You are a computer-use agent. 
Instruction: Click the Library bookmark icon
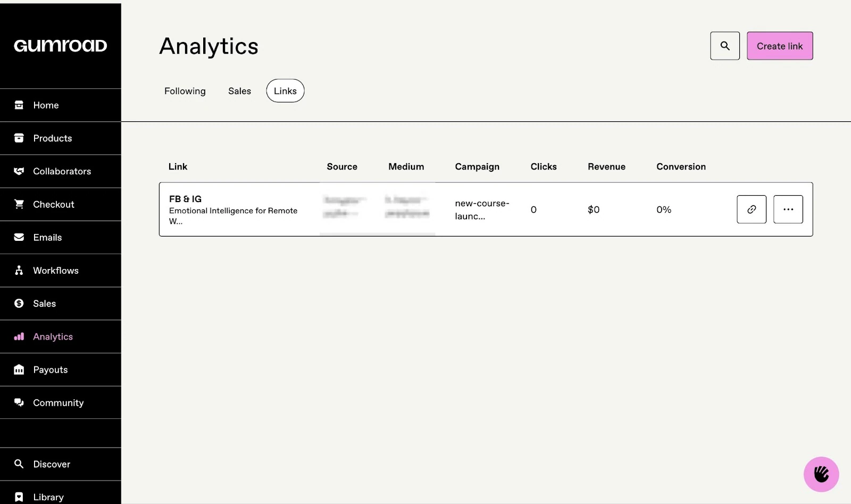(x=19, y=497)
